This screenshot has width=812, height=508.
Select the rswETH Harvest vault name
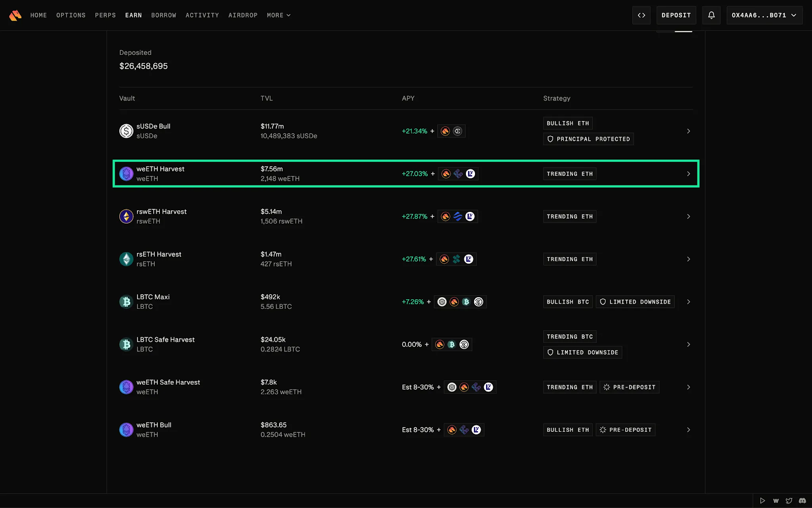click(161, 211)
